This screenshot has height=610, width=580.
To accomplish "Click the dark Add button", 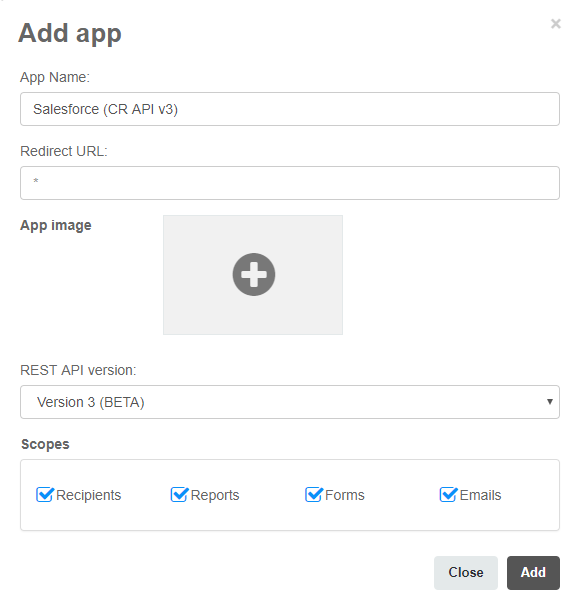I will pyautogui.click(x=533, y=573).
